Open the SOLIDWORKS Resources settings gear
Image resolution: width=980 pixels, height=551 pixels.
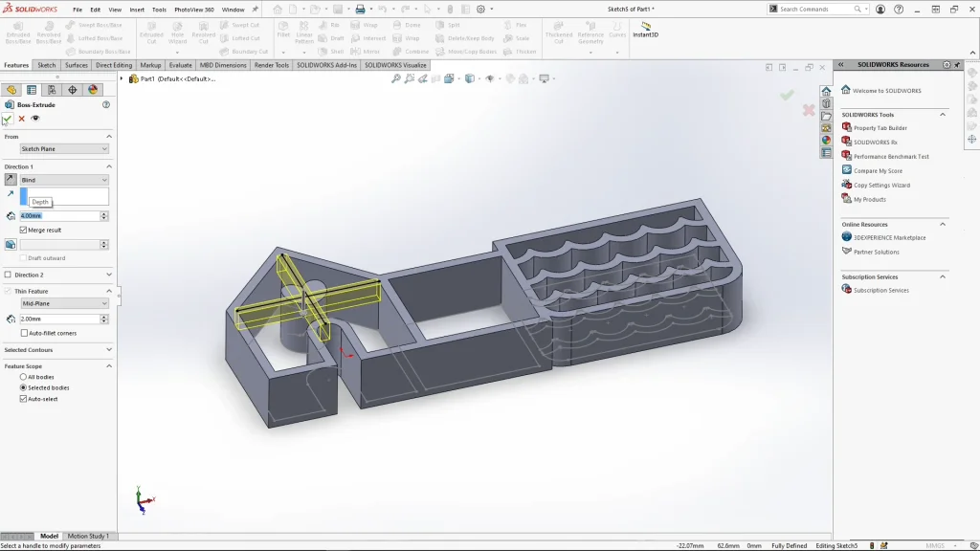pos(947,65)
